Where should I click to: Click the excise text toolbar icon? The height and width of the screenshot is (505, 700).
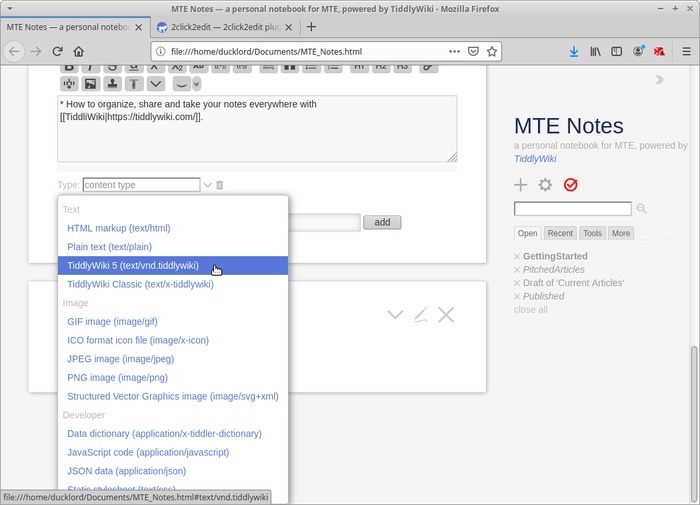pyautogui.click(x=69, y=84)
